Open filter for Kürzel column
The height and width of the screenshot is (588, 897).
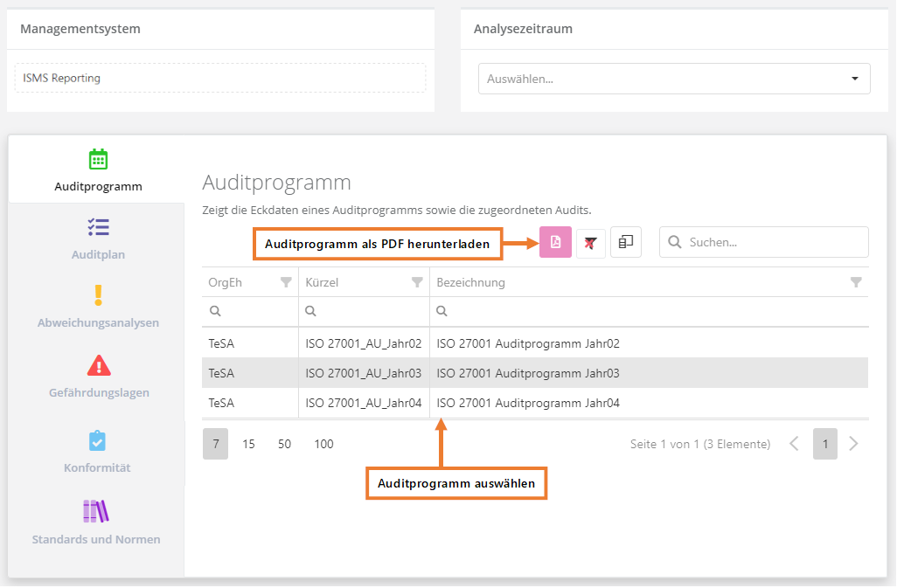pos(417,282)
